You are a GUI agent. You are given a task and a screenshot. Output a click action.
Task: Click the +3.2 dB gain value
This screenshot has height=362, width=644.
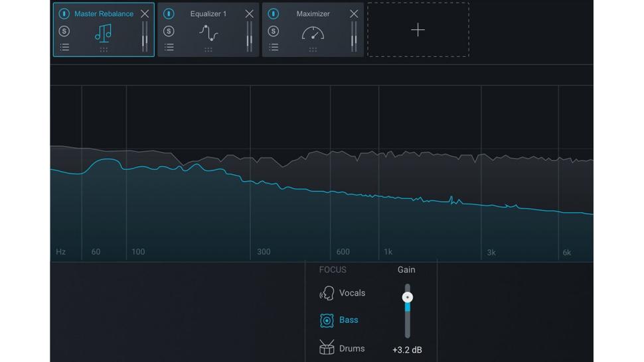click(x=407, y=349)
